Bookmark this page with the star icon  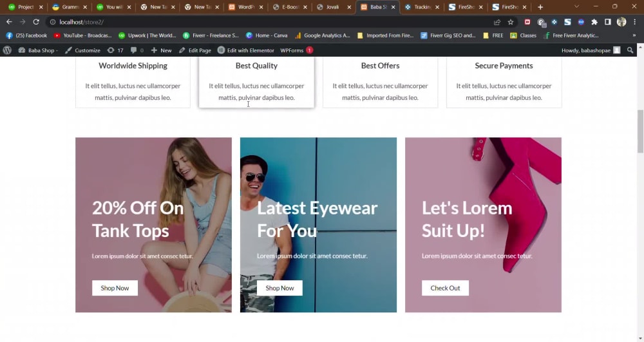(511, 22)
